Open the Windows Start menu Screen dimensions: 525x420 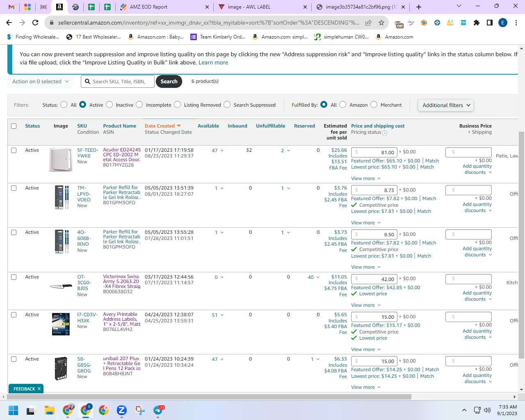click(13, 410)
